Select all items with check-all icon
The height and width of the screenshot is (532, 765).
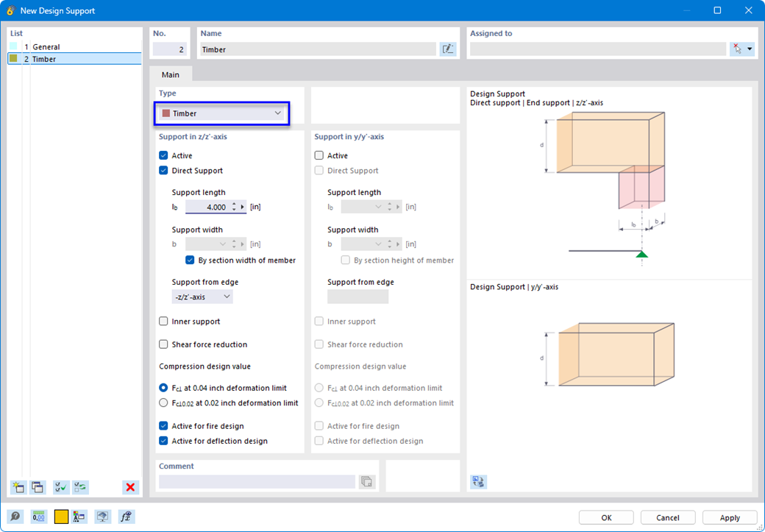tap(61, 487)
